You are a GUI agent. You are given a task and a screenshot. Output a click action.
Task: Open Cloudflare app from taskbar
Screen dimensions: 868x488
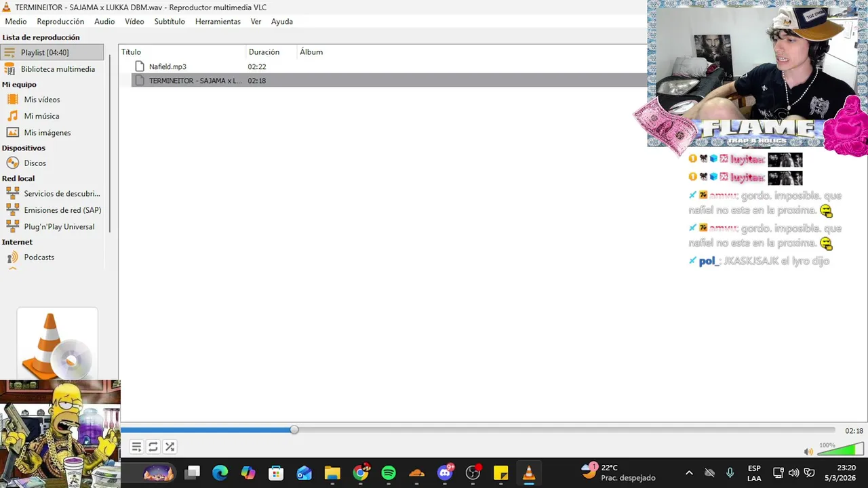click(416, 472)
